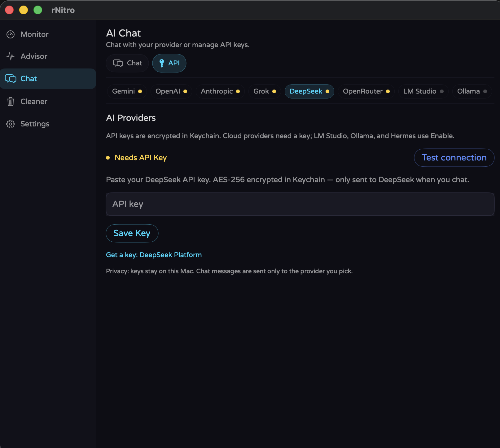This screenshot has width=500, height=448.
Task: Switch to the OpenRouter provider tab
Action: [x=366, y=91]
